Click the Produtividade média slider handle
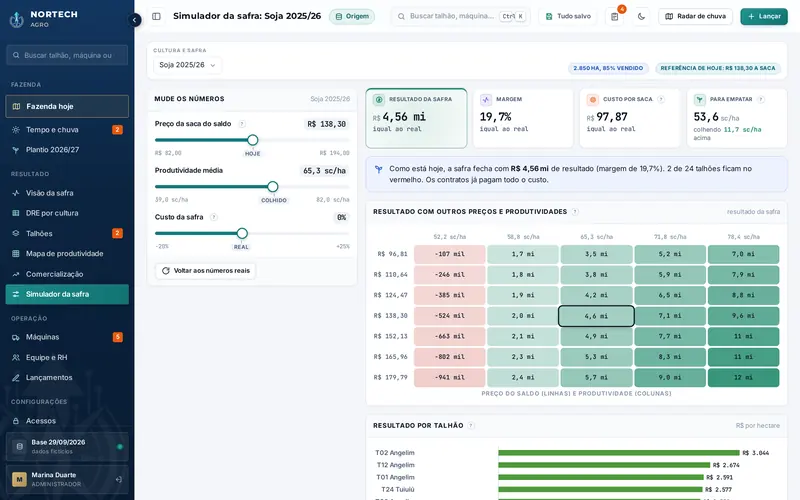Viewport: 800px width, 500px height. pyautogui.click(x=273, y=187)
